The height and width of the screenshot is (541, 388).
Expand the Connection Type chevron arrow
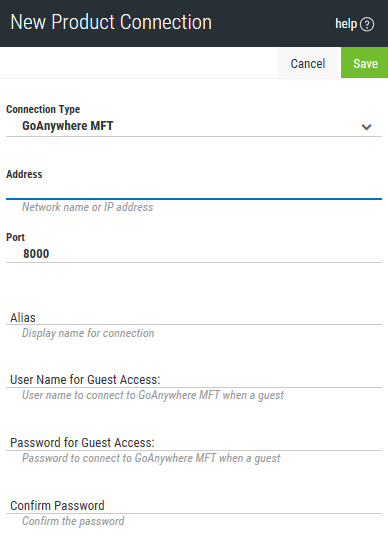pyautogui.click(x=366, y=127)
